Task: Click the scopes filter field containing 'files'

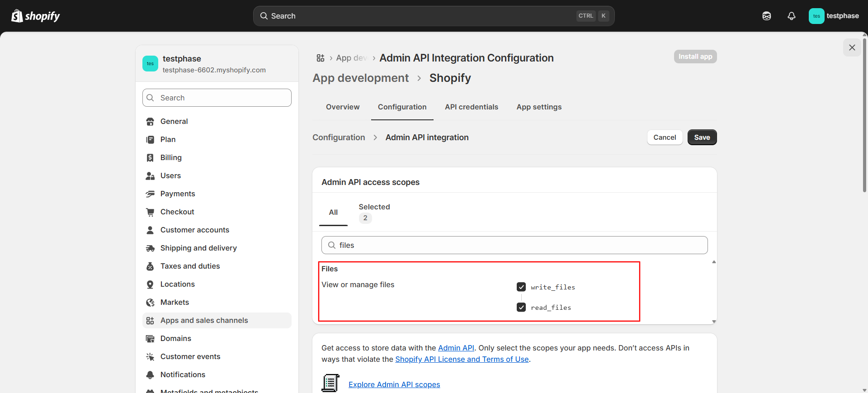Action: tap(514, 245)
